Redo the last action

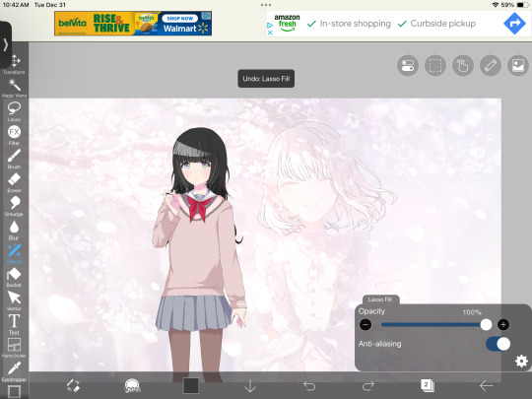[368, 386]
